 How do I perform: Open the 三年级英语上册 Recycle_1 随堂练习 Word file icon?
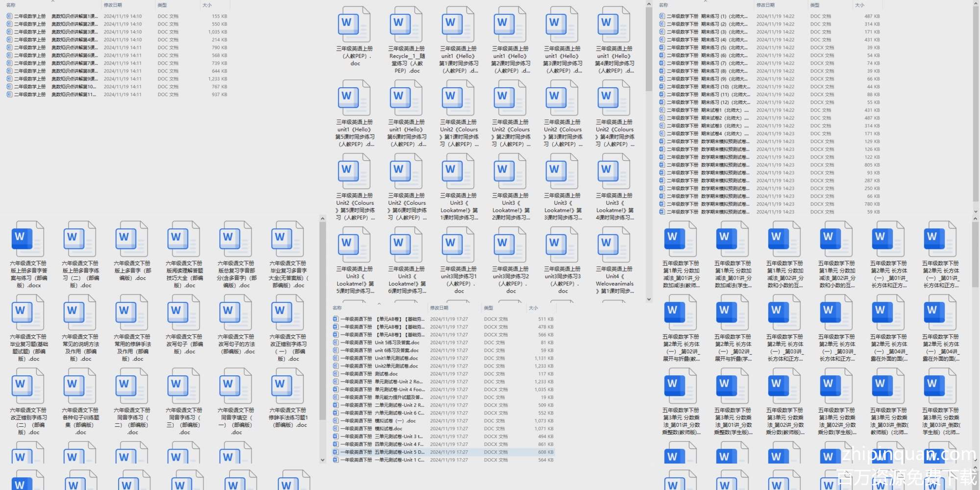[406, 24]
